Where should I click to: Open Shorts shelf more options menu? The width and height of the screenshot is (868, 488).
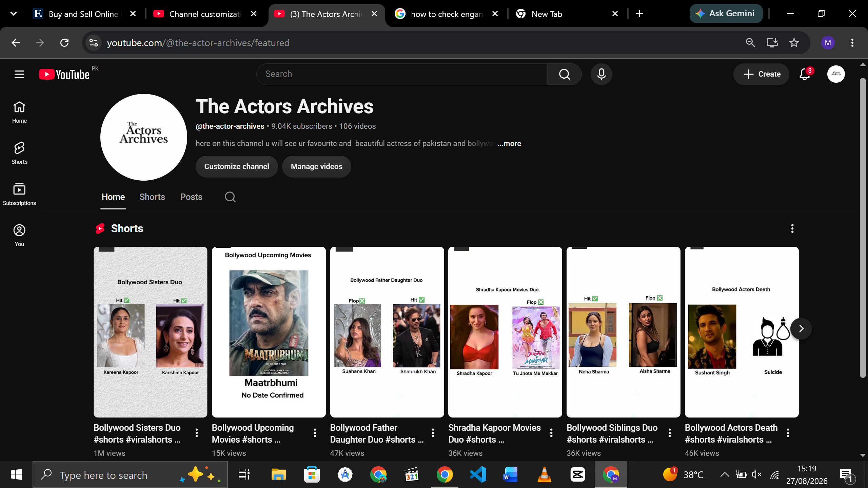pos(792,228)
